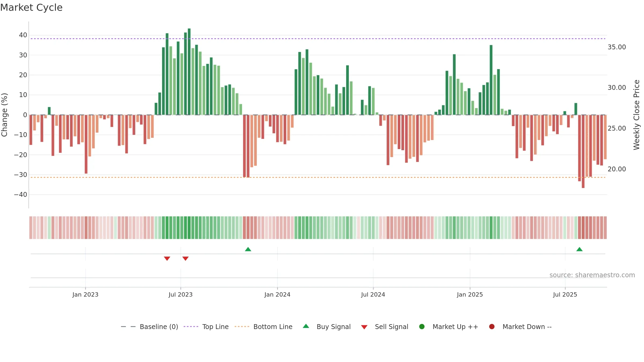
Task: Click the Sell Signal legend entry
Action: tap(385, 327)
